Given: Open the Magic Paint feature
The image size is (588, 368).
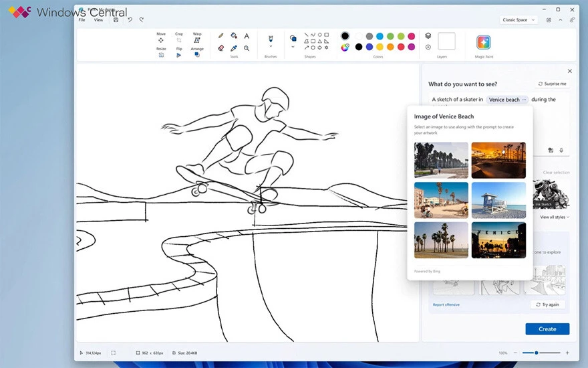Looking at the screenshot, I should point(484,42).
